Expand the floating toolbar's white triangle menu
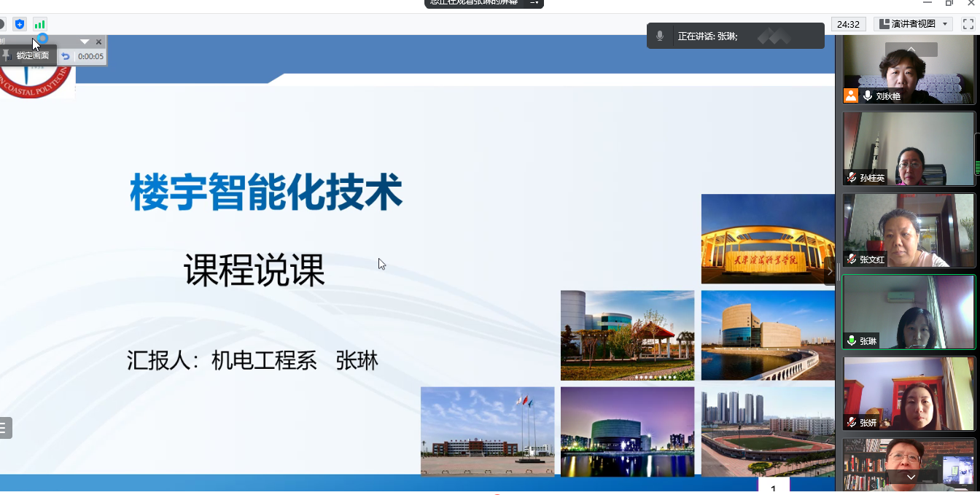This screenshot has width=980, height=495. (85, 42)
